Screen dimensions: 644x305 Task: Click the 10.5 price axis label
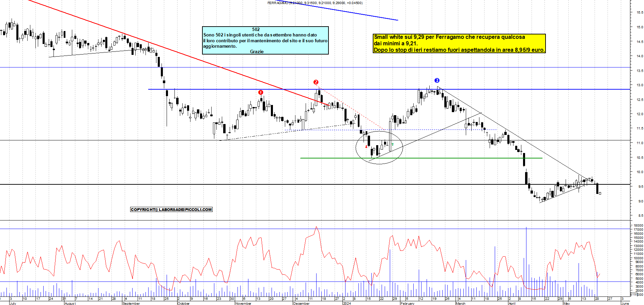640,158
